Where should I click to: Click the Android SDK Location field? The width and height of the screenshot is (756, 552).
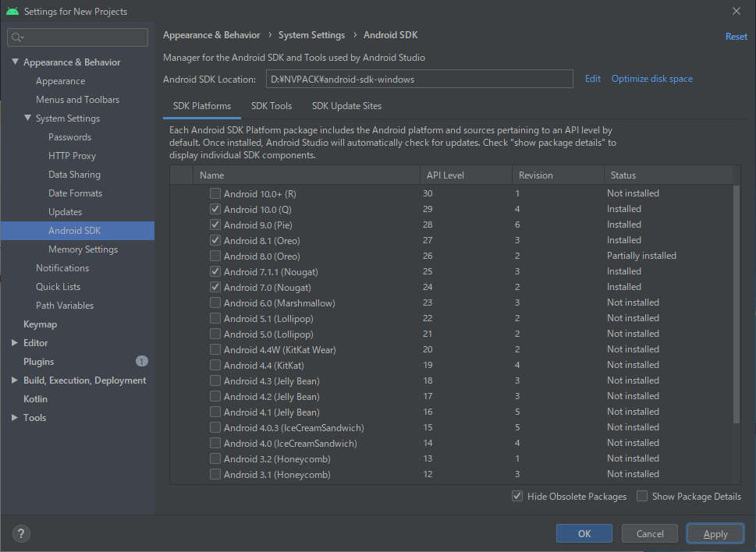[x=420, y=79]
